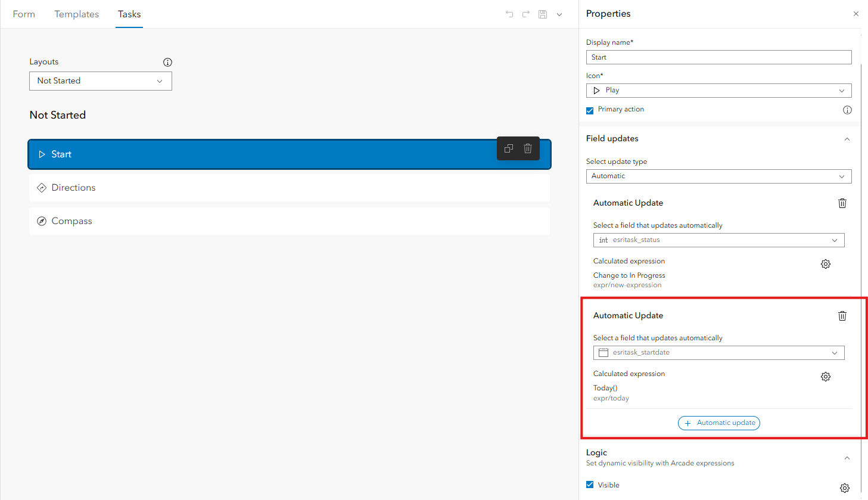
Task: Open Today() expression settings gear
Action: pos(826,377)
